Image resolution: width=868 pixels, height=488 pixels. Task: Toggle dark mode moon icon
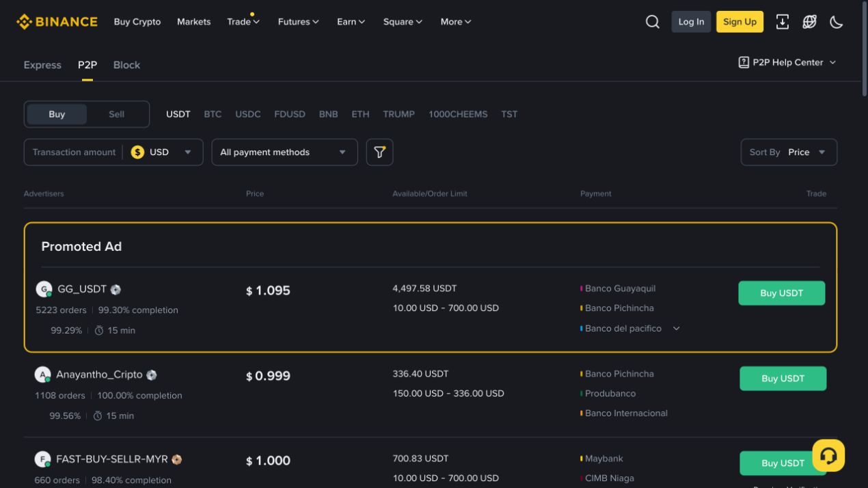pos(837,22)
